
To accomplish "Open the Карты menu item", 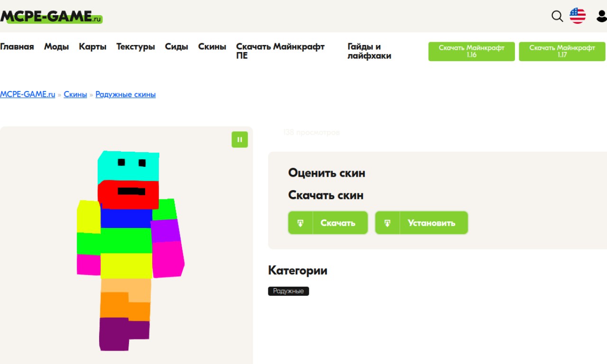I will pos(92,46).
